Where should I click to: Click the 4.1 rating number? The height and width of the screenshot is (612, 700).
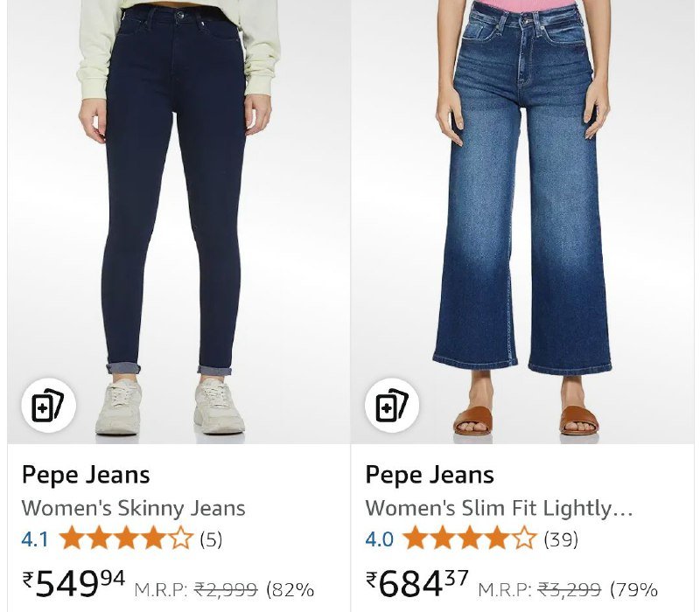pos(35,539)
